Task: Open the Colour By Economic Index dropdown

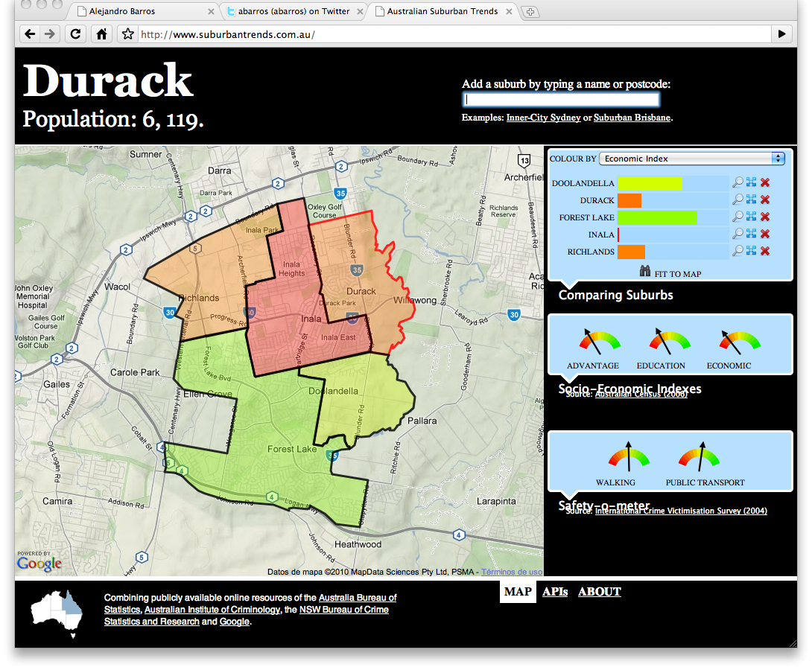Action: [692, 159]
